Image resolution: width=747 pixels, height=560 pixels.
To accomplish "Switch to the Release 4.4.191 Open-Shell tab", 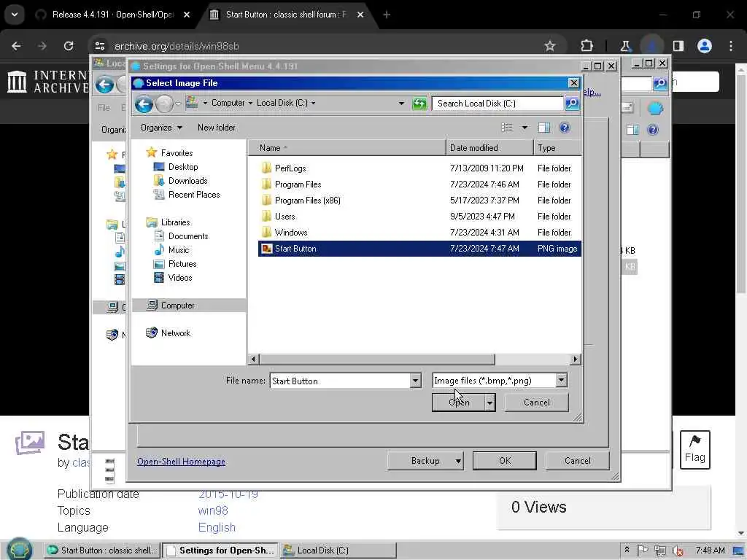I will tap(113, 15).
